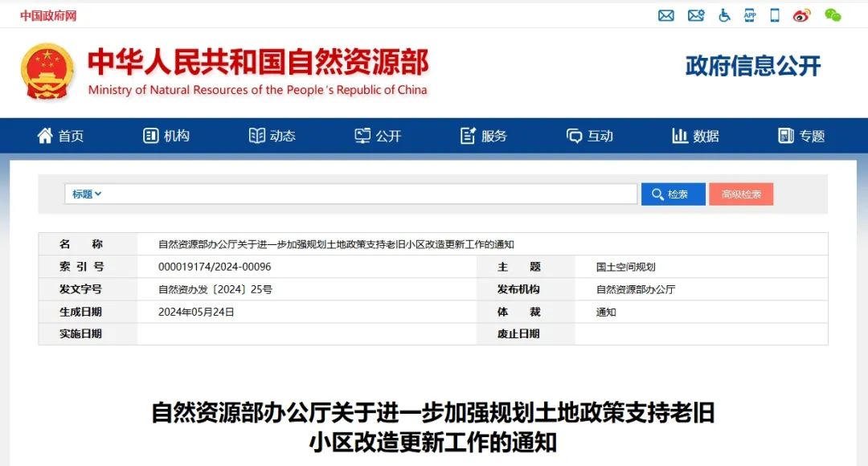
Task: Open the WeChat icon
Action: point(833,15)
